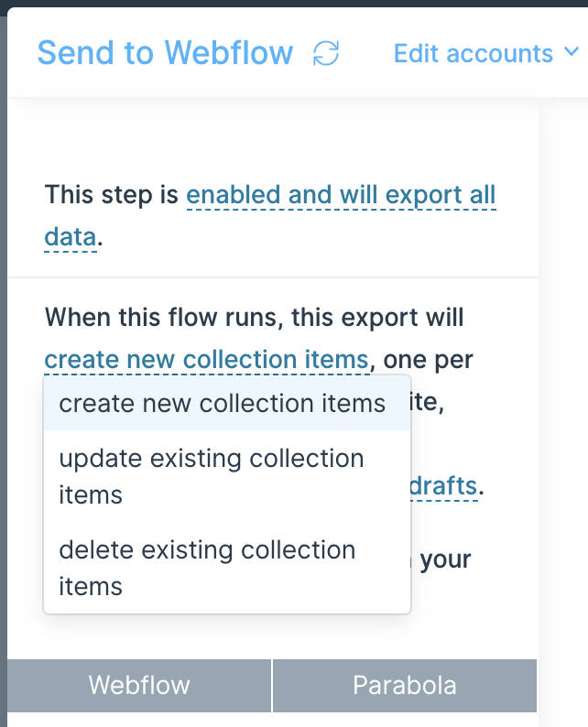Click the dimmed backdrop strip left of panel
Image resolution: width=588 pixels, height=727 pixels.
[4, 371]
